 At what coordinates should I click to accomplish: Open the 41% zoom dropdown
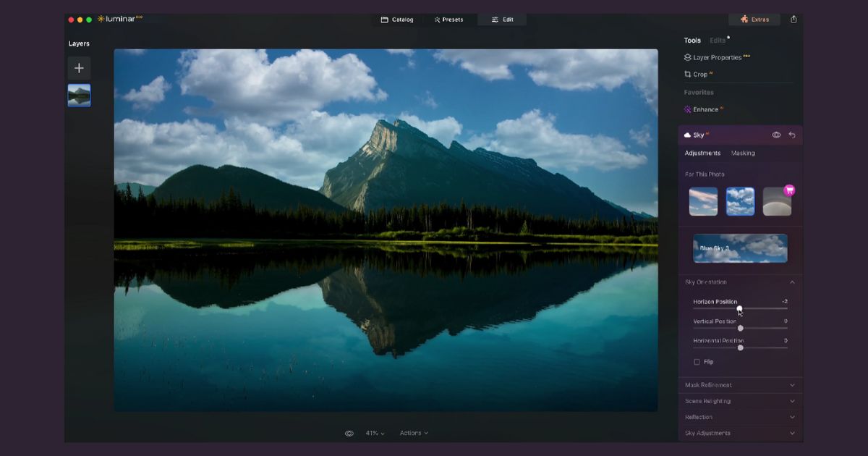tap(375, 434)
